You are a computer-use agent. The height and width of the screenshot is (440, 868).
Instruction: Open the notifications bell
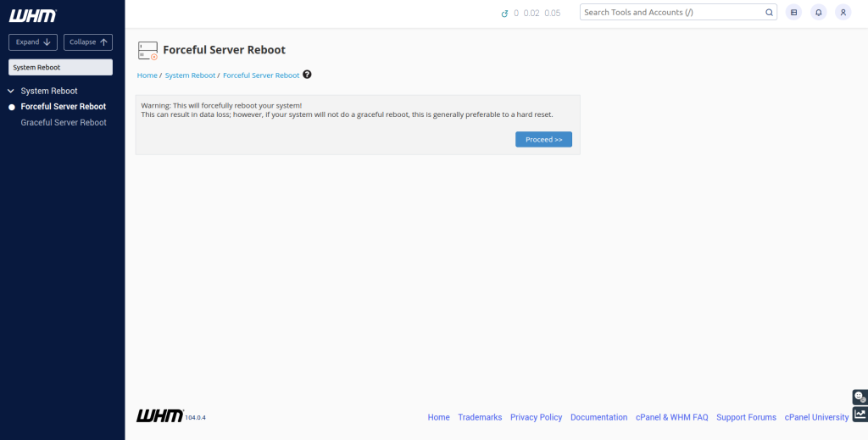tap(818, 13)
